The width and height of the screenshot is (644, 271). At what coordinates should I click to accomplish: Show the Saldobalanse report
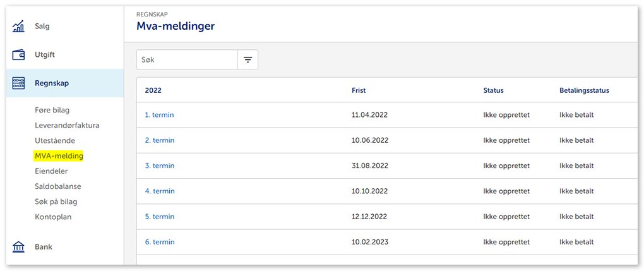[57, 186]
